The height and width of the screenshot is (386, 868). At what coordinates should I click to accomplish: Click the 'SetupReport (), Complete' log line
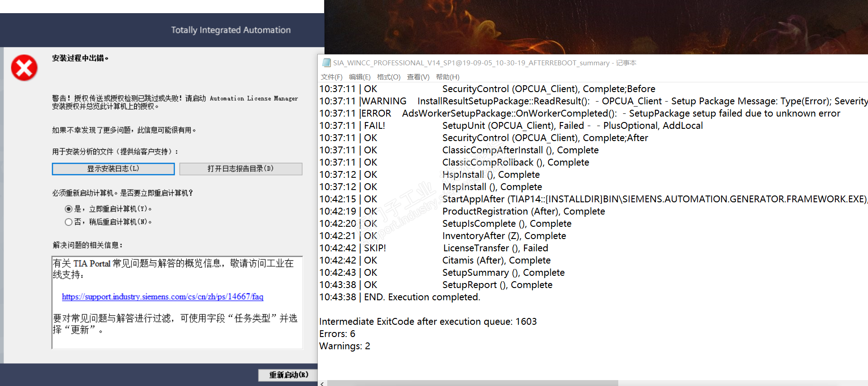pos(436,285)
